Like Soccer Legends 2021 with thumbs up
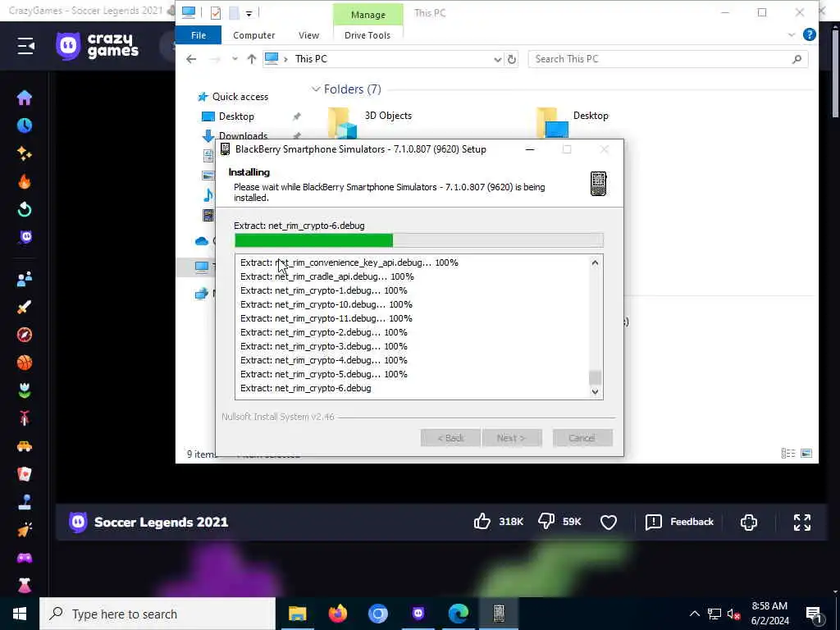The image size is (840, 630). pos(482,521)
